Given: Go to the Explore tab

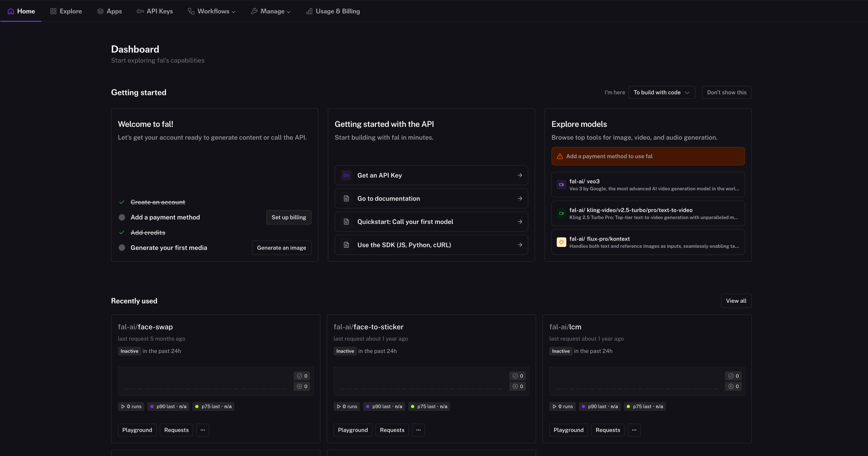Looking at the screenshot, I should pyautogui.click(x=66, y=11).
